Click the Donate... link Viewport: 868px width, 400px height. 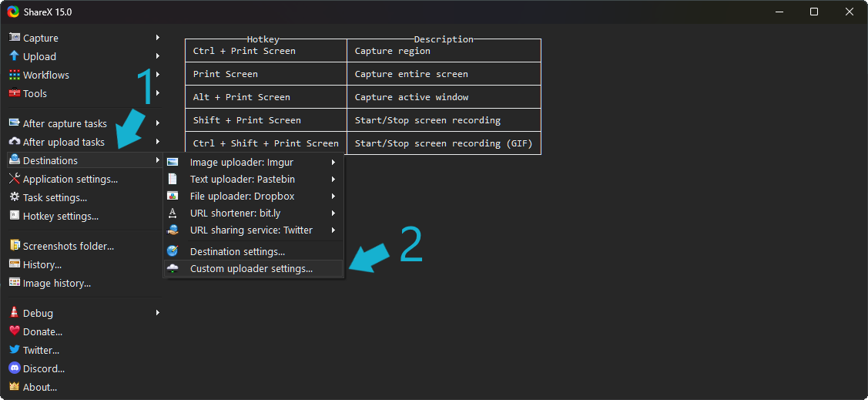click(x=42, y=332)
